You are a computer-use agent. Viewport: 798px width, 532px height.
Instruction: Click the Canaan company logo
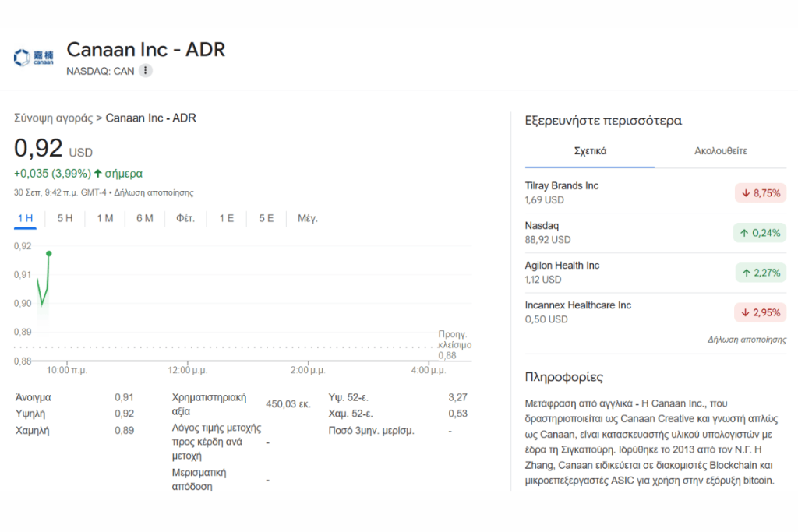(34, 58)
